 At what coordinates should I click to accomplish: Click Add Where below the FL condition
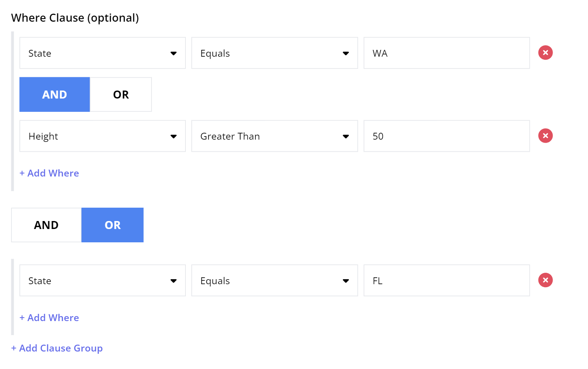coord(49,318)
